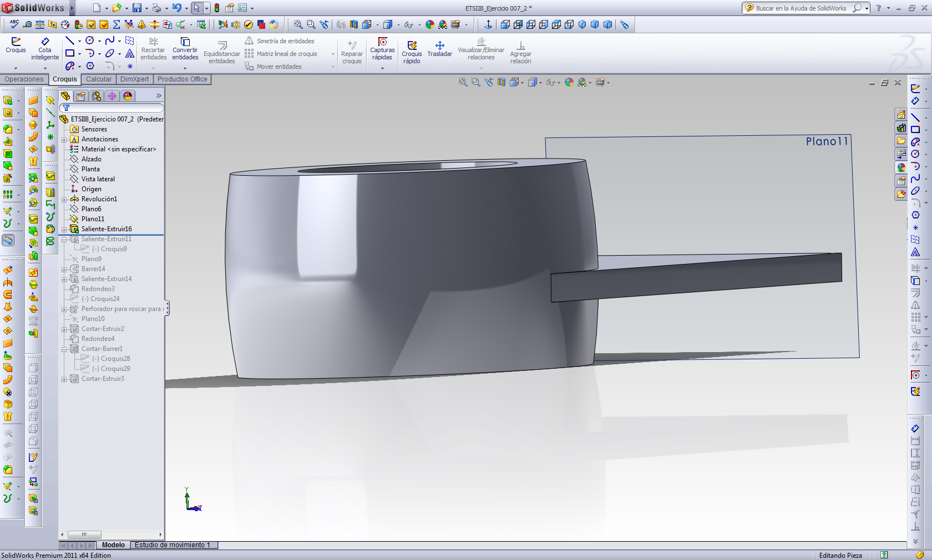
Task: Click the SolidWorks logo menu arrow
Action: pyautogui.click(x=72, y=8)
